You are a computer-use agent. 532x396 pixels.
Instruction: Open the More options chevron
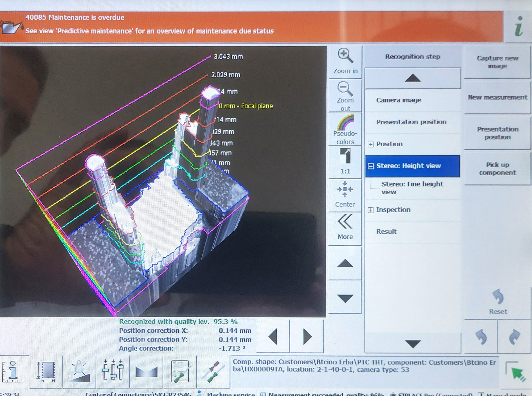pos(345,222)
